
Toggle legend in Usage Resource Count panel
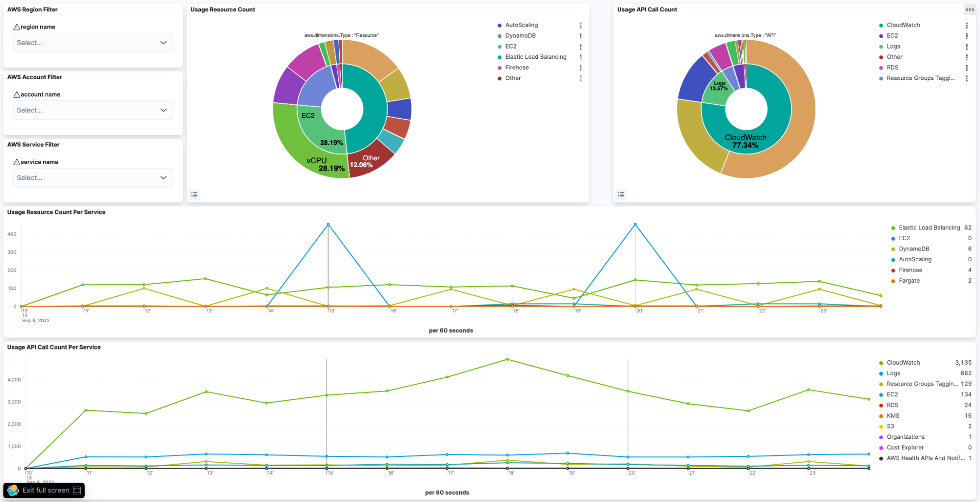click(x=194, y=195)
